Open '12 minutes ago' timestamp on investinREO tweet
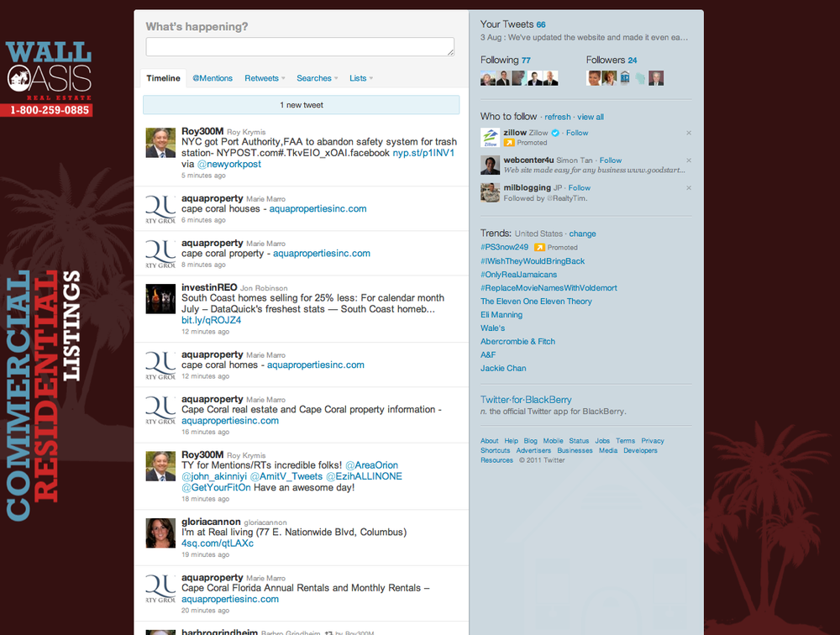 point(205,332)
